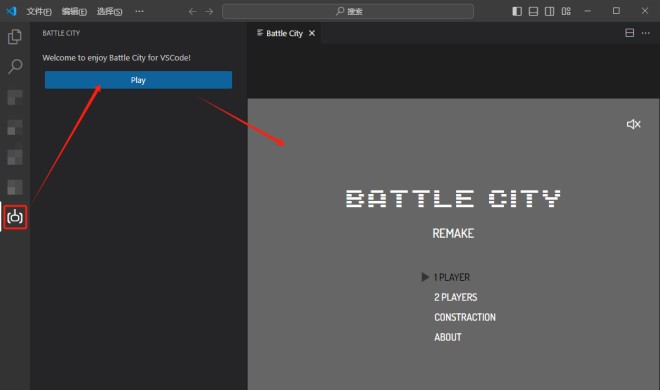Toggle the bottom panel layout icon
This screenshot has height=390, width=660.
click(x=533, y=11)
